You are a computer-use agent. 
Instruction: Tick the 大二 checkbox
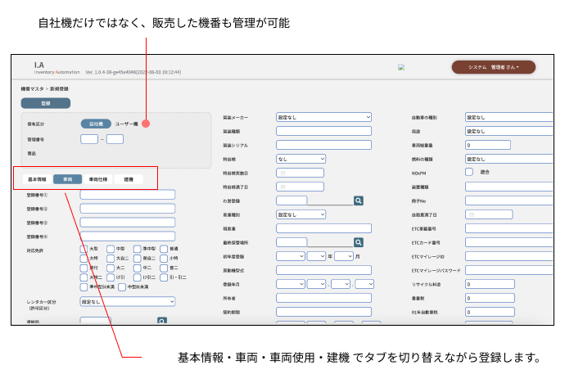pyautogui.click(x=111, y=268)
